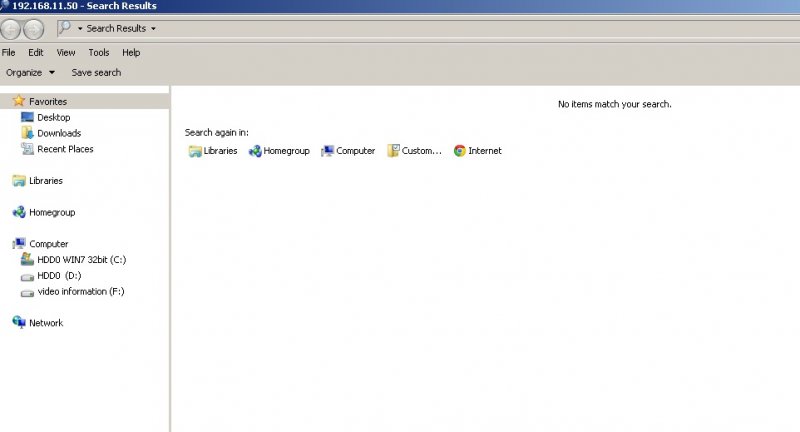This screenshot has width=800, height=432.
Task: Click the Computer icon in navigation pane
Action: (19, 243)
